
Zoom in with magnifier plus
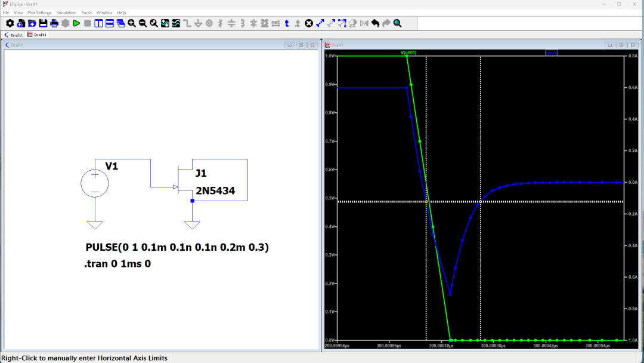pyautogui.click(x=132, y=23)
